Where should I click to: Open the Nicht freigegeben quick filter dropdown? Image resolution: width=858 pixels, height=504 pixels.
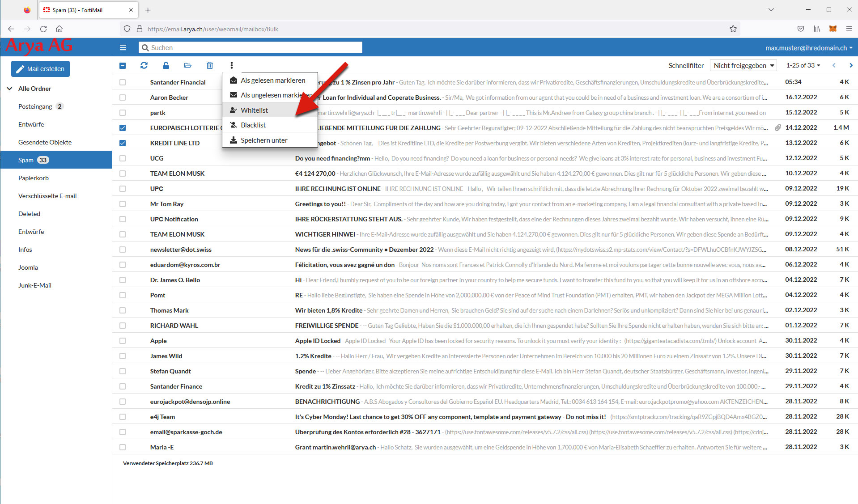click(x=743, y=65)
